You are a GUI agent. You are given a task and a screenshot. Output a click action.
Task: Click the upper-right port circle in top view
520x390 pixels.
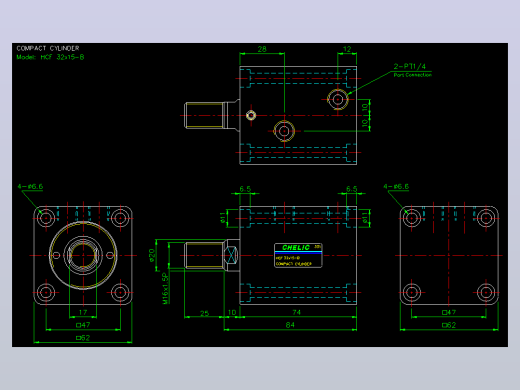click(x=338, y=99)
